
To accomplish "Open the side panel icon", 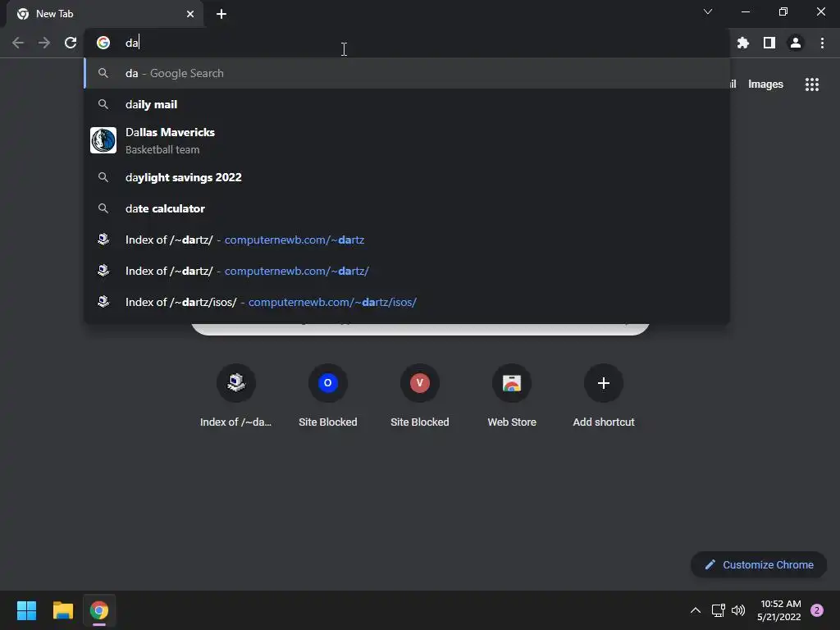I will coord(769,43).
